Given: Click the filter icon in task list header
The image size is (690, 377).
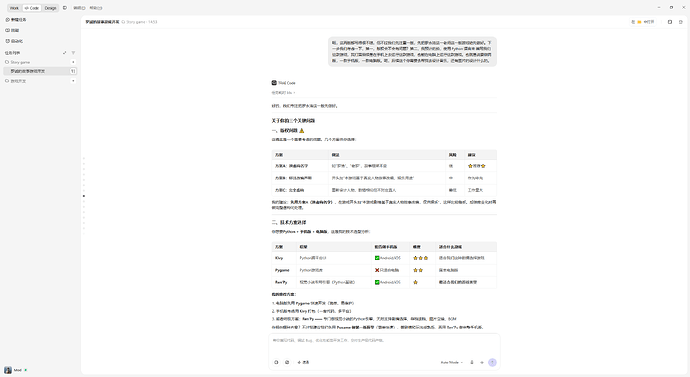Looking at the screenshot, I should [73, 53].
